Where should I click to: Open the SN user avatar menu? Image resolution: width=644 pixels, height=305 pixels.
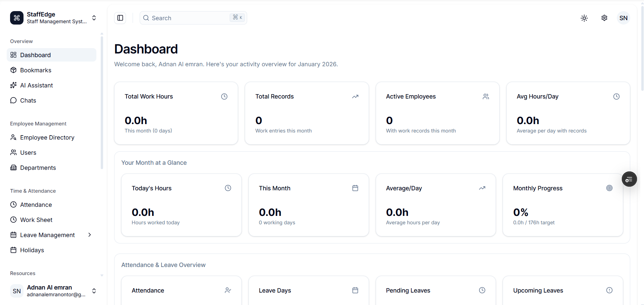pyautogui.click(x=624, y=18)
